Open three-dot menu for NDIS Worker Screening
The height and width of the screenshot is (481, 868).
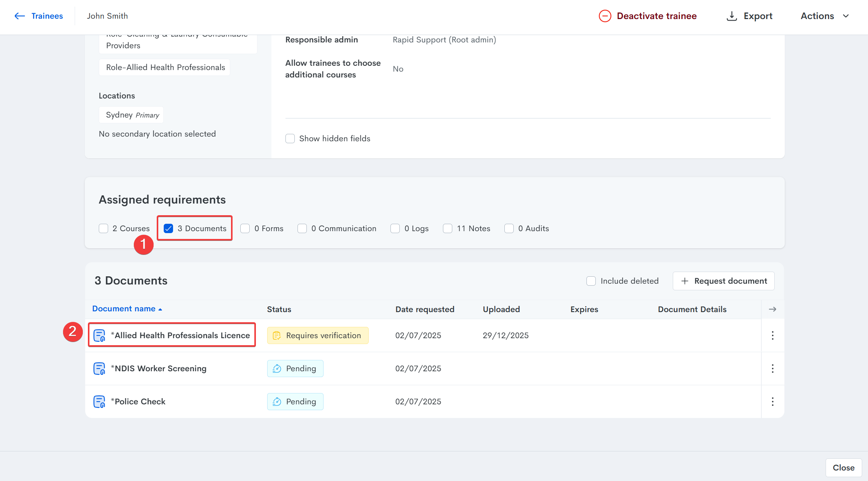click(x=772, y=369)
